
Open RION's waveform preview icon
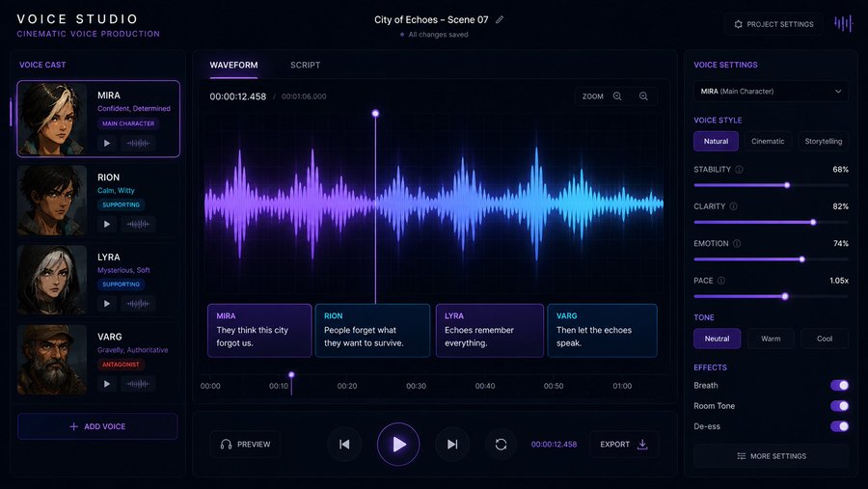[138, 225]
